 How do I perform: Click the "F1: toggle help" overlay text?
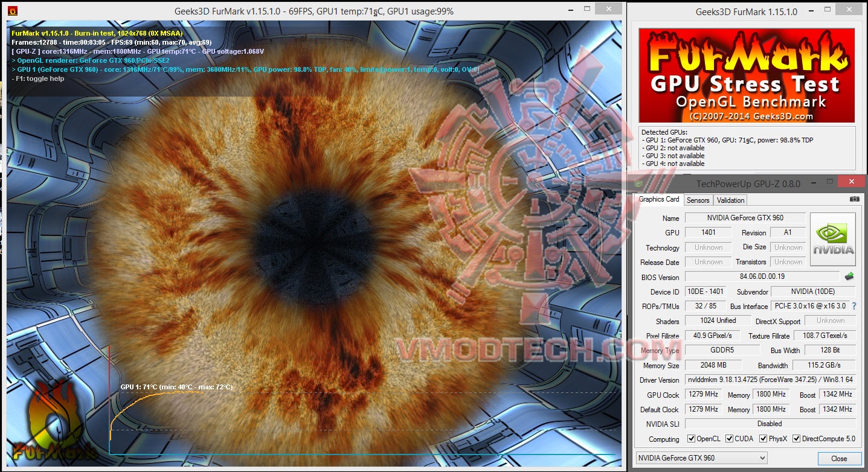[x=38, y=78]
